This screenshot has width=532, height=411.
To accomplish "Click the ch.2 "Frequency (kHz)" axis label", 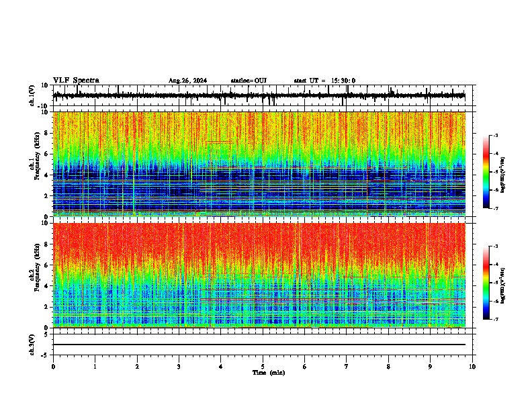I will 37,267.
